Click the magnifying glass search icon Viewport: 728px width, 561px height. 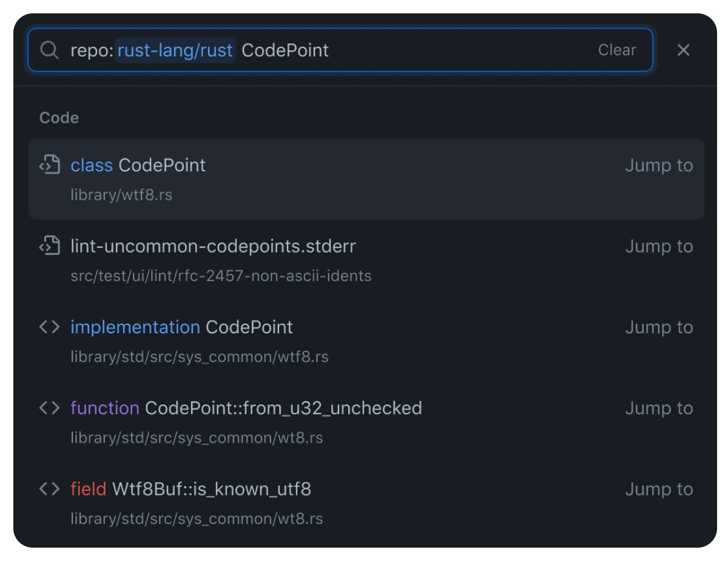tap(49, 50)
